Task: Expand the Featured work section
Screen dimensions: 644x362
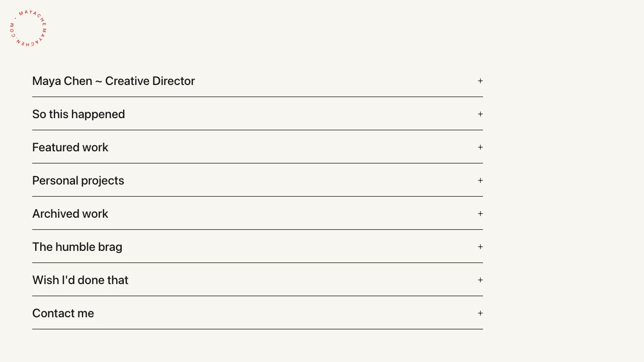Action: pos(258,147)
